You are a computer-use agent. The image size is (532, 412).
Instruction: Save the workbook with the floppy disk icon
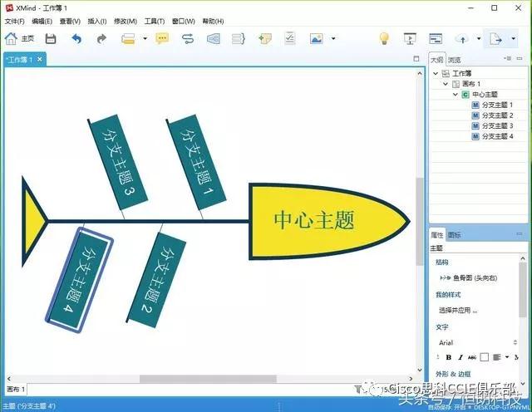(51, 38)
